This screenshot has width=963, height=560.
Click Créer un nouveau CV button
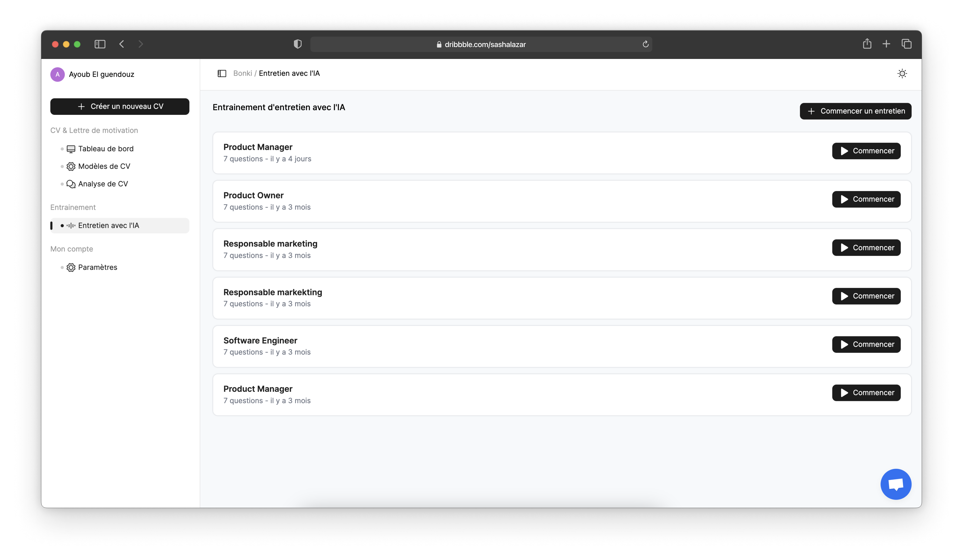[x=120, y=107]
